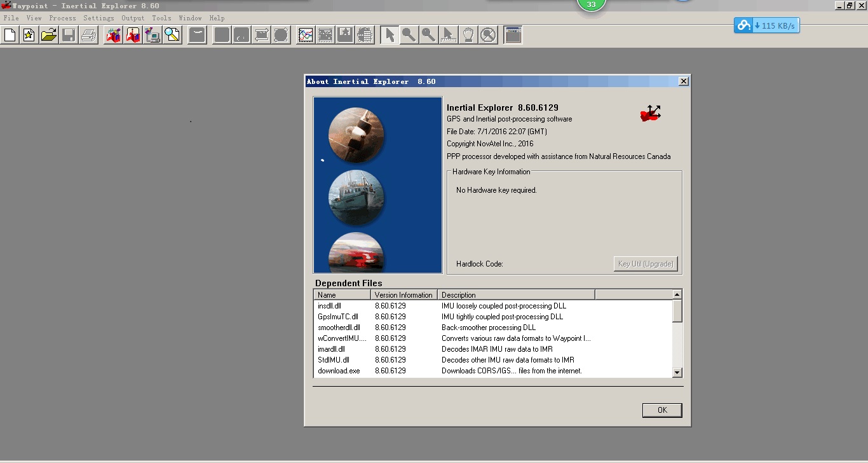868x463 pixels.
Task: Select the download.exe row
Action: 492,371
